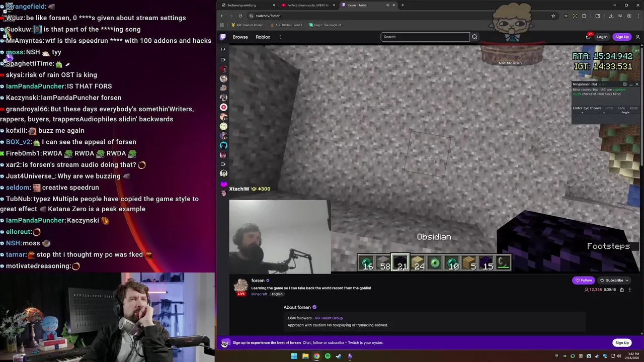Open Windows Start menu
The width and height of the screenshot is (644, 362).
[294, 356]
